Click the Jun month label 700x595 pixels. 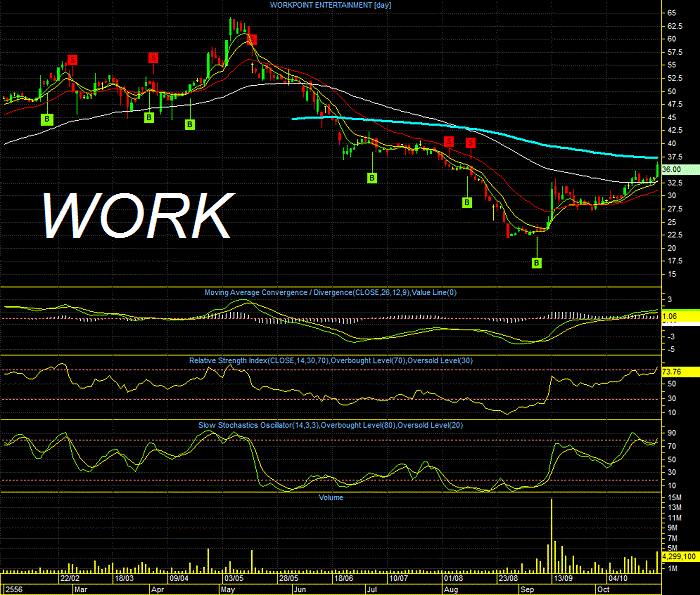click(x=300, y=589)
